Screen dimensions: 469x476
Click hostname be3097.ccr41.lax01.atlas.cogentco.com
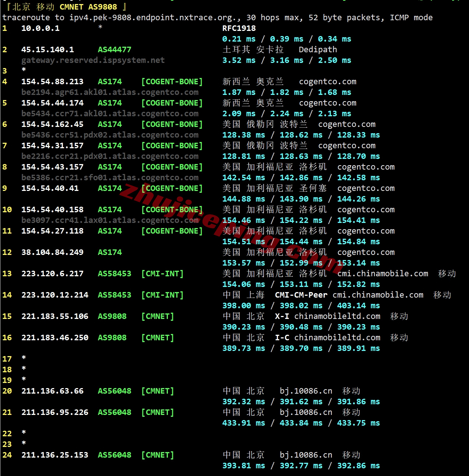pyautogui.click(x=110, y=220)
